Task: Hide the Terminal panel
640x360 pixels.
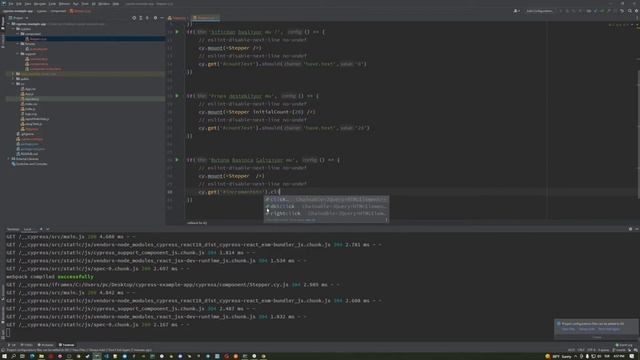Action: coord(636,229)
